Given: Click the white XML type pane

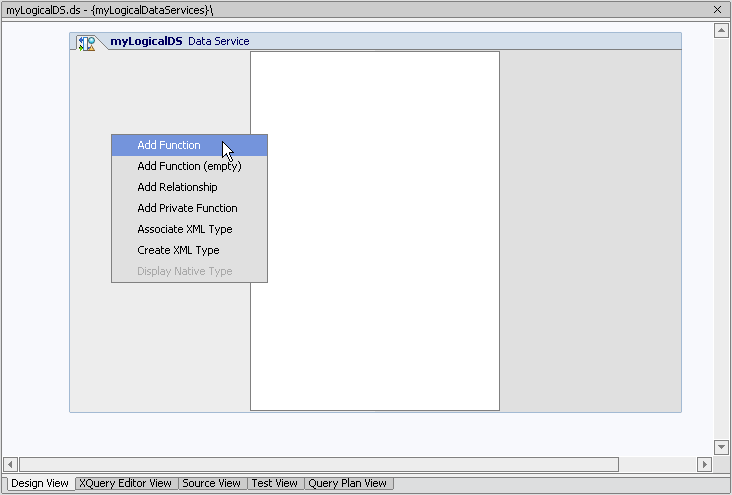Looking at the screenshot, I should 375,231.
